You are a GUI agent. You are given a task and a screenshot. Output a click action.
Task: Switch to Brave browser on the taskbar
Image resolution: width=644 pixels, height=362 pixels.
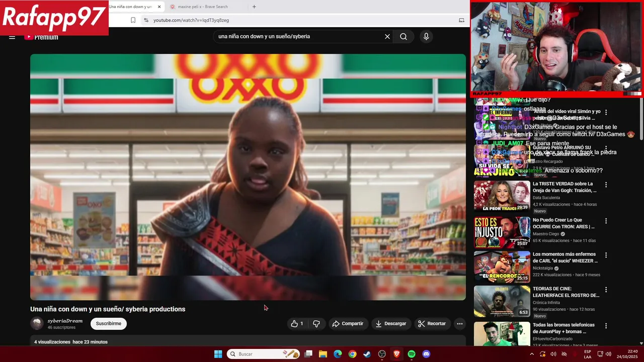[x=396, y=354]
